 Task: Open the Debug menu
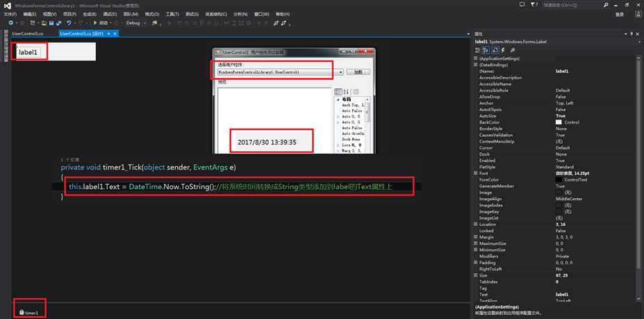click(x=110, y=14)
